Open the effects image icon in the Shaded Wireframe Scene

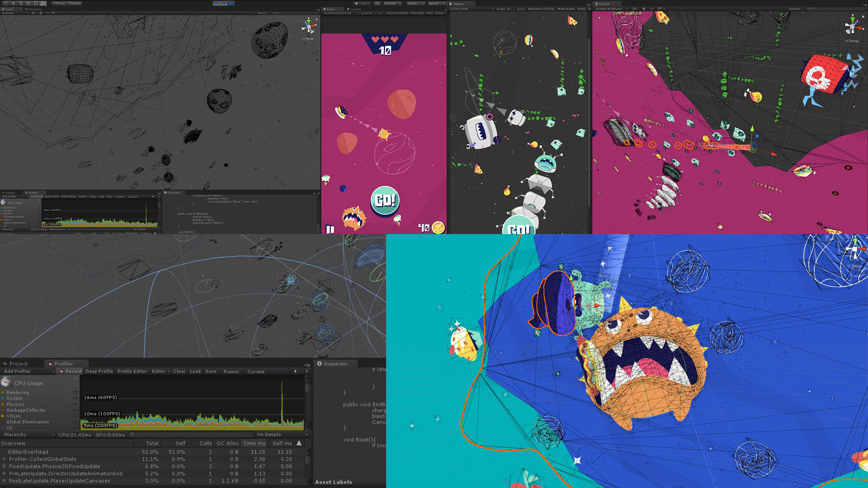coord(659,9)
